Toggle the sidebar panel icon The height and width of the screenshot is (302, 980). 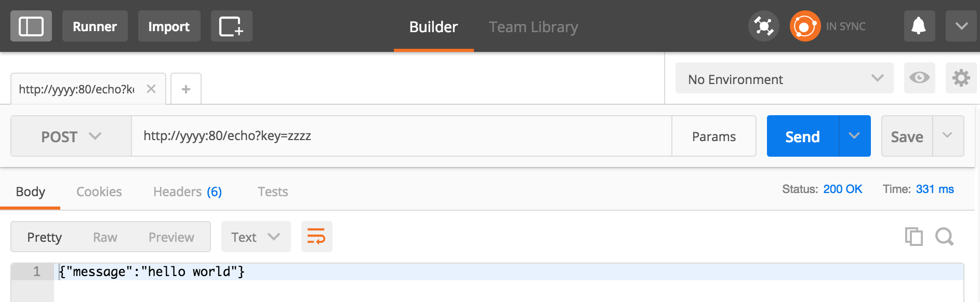point(31,26)
